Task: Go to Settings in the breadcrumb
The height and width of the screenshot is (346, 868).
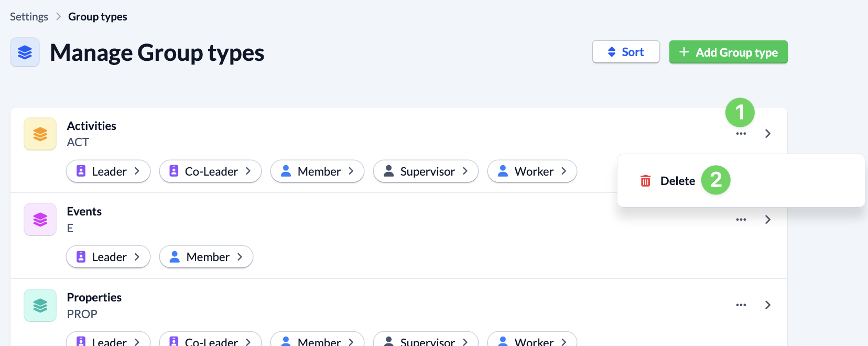Action: [x=29, y=17]
